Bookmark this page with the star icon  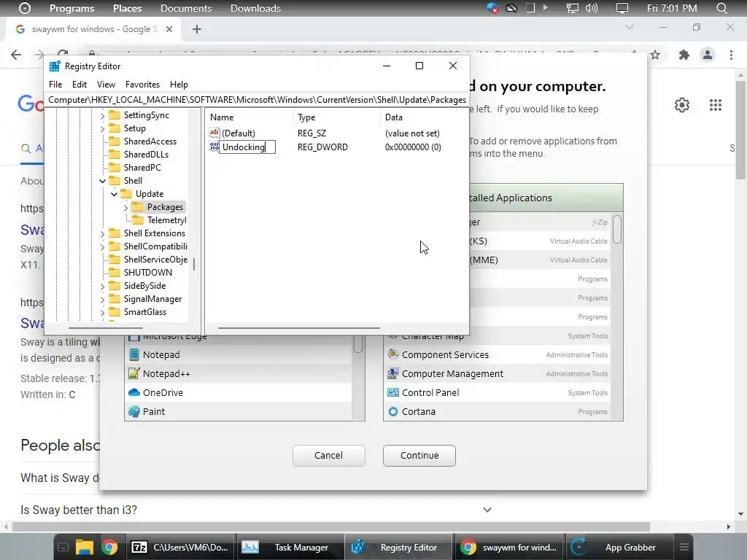point(655,55)
